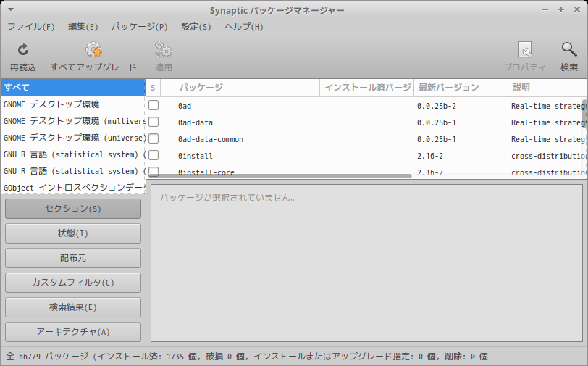Close the Synaptic window
This screenshot has height=366, width=588.
[577, 9]
